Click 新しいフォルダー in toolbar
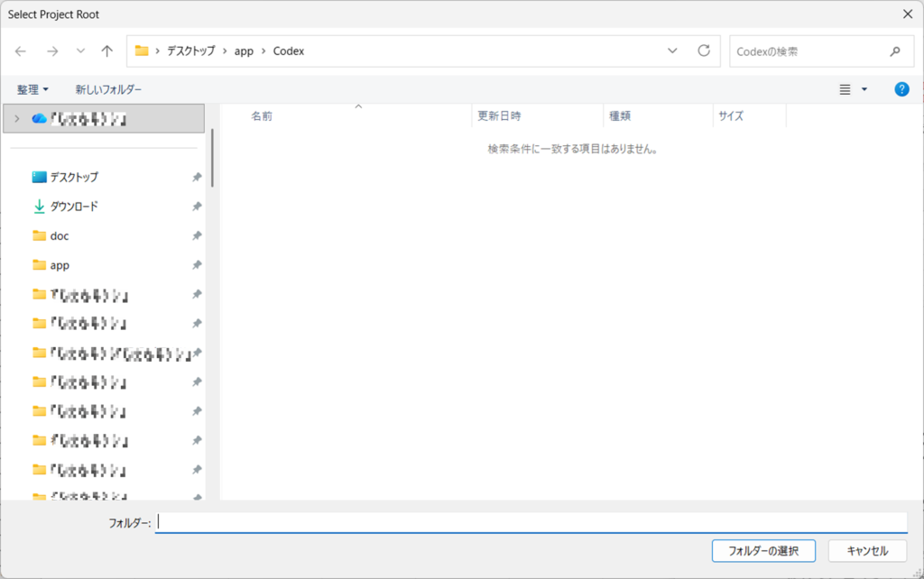 [108, 89]
